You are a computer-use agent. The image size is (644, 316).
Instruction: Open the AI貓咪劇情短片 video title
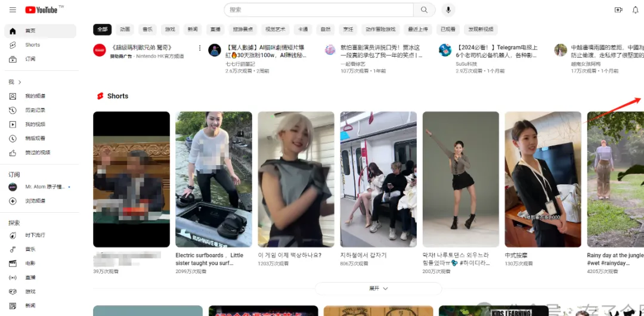click(266, 51)
